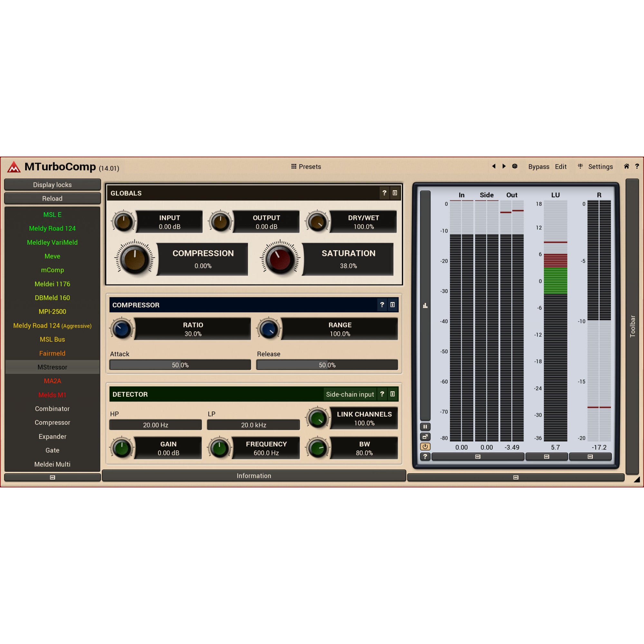Open the Settings menu
Viewport: 644px width, 644px height.
pyautogui.click(x=600, y=167)
